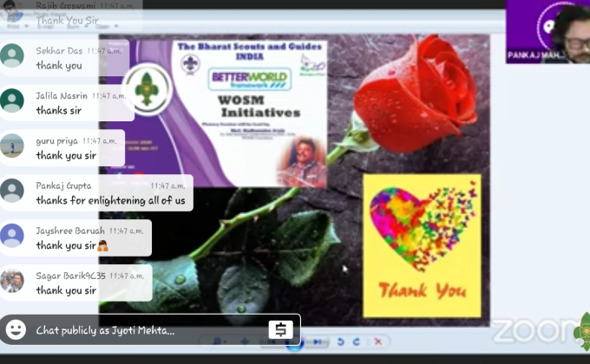Click the 'guru priya' name in chat

coord(56,141)
